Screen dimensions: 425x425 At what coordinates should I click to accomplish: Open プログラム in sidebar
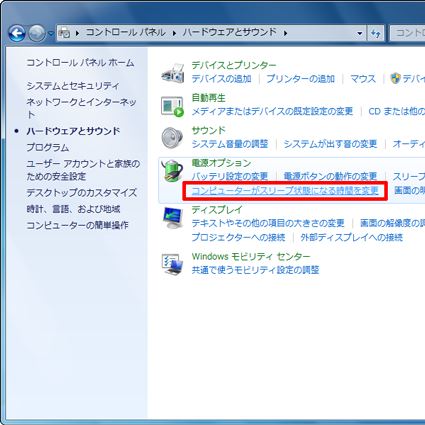pos(48,147)
